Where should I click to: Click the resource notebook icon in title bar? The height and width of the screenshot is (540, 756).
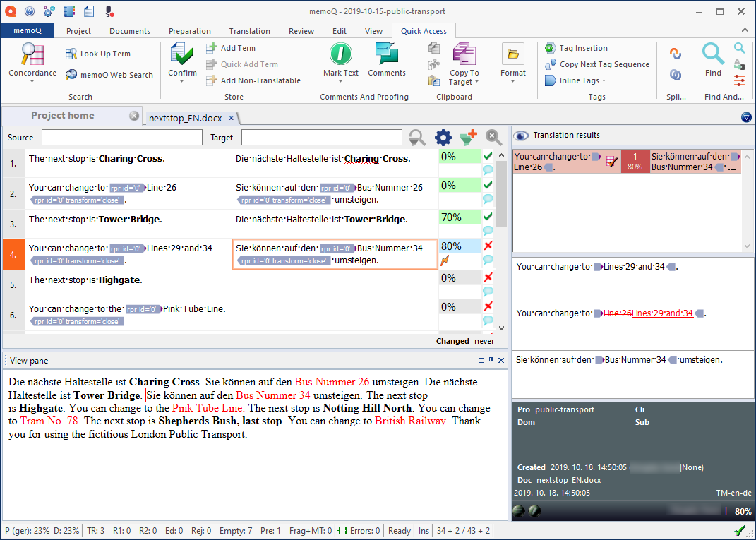[69, 11]
